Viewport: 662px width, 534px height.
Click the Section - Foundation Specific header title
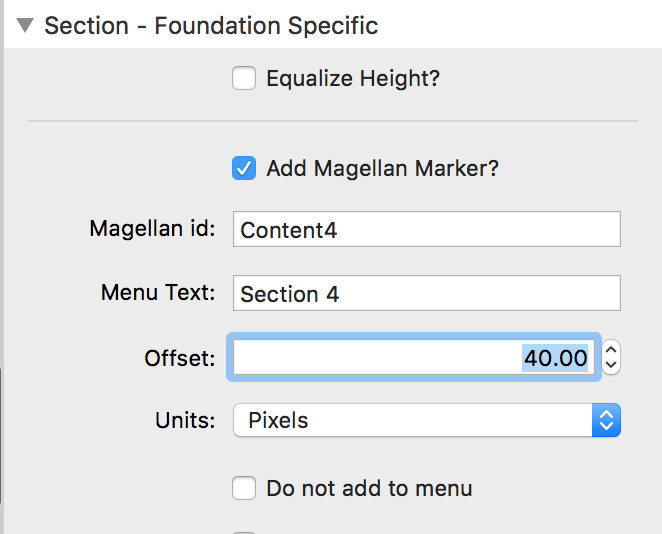[x=211, y=26]
